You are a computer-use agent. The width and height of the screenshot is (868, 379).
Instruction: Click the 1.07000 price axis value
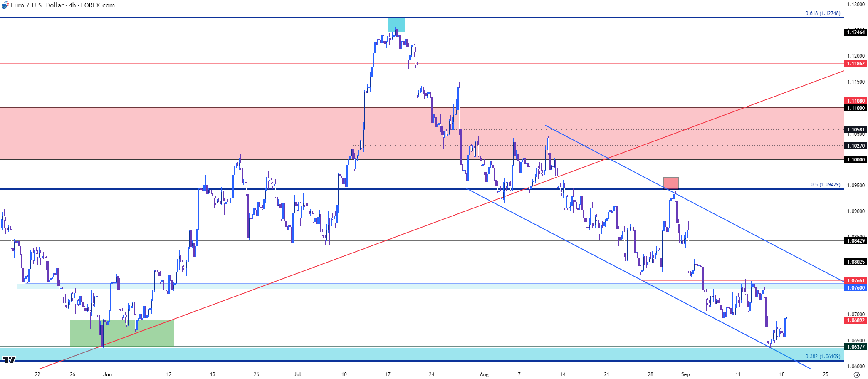pos(856,314)
